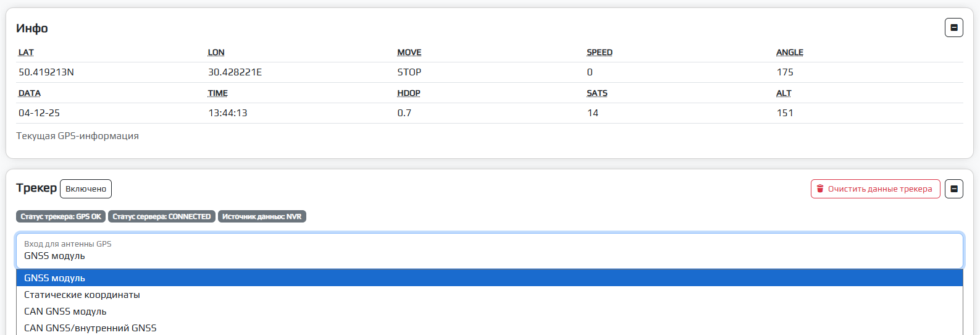Open the Вход для антенны GPS dropdown

(x=489, y=250)
